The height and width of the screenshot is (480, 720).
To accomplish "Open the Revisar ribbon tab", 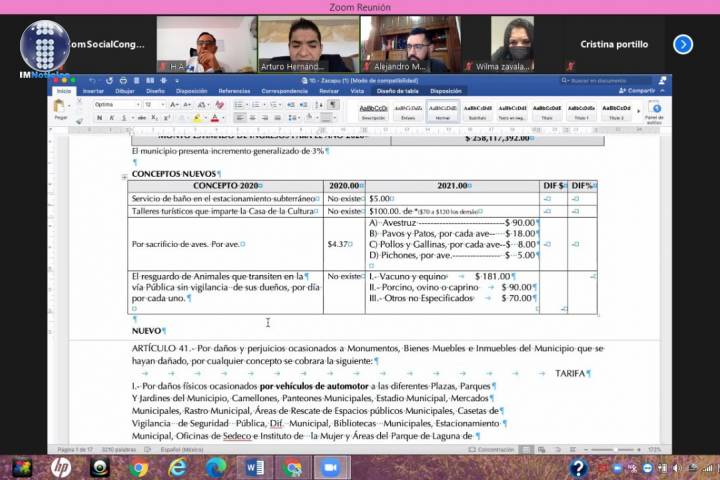I will pyautogui.click(x=329, y=91).
